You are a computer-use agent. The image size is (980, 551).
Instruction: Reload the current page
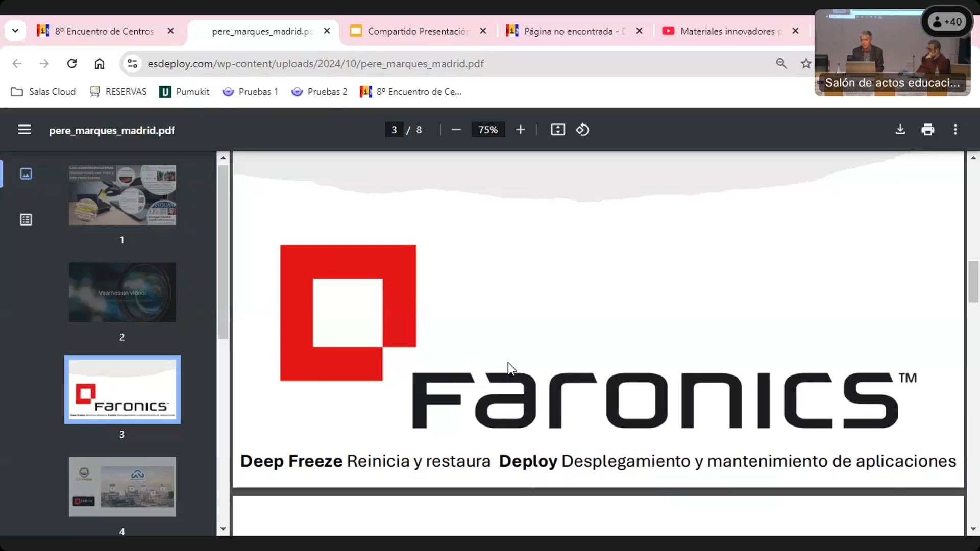pos(72,63)
